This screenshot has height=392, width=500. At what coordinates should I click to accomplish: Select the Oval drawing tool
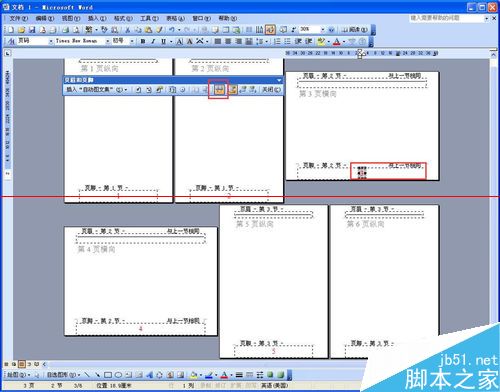tap(118, 375)
